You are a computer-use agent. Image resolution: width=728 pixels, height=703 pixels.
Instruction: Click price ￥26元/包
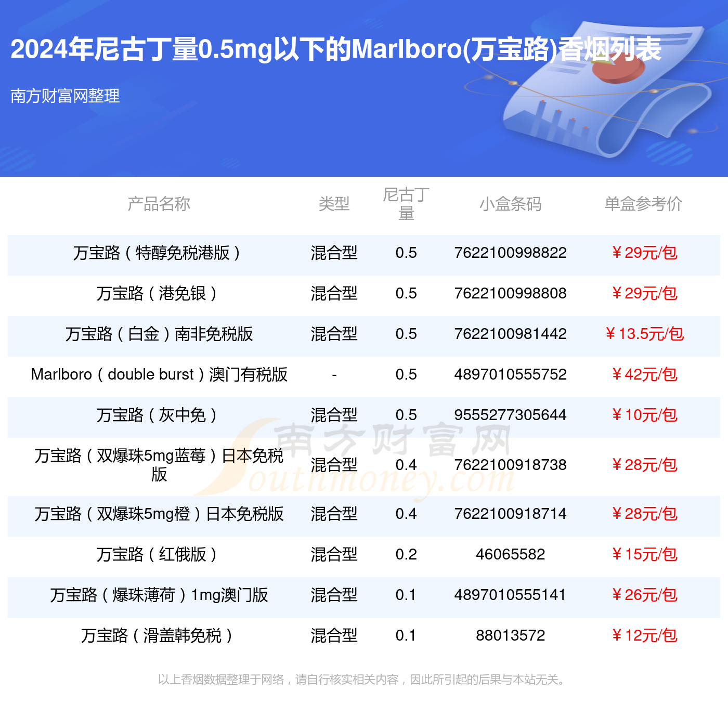click(644, 595)
